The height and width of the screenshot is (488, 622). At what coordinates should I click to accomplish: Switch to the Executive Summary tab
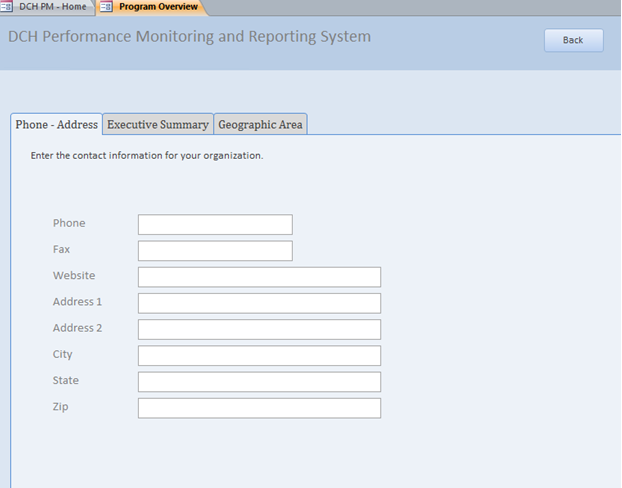158,125
